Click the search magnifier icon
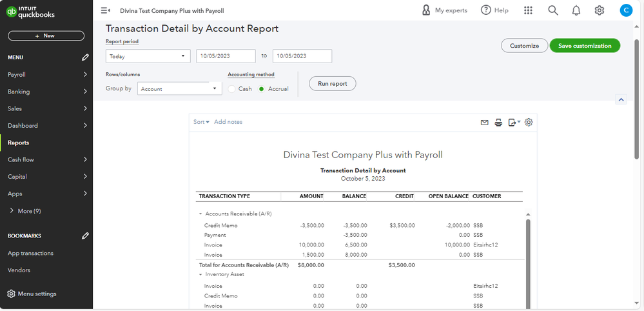644x311 pixels. [x=553, y=11]
